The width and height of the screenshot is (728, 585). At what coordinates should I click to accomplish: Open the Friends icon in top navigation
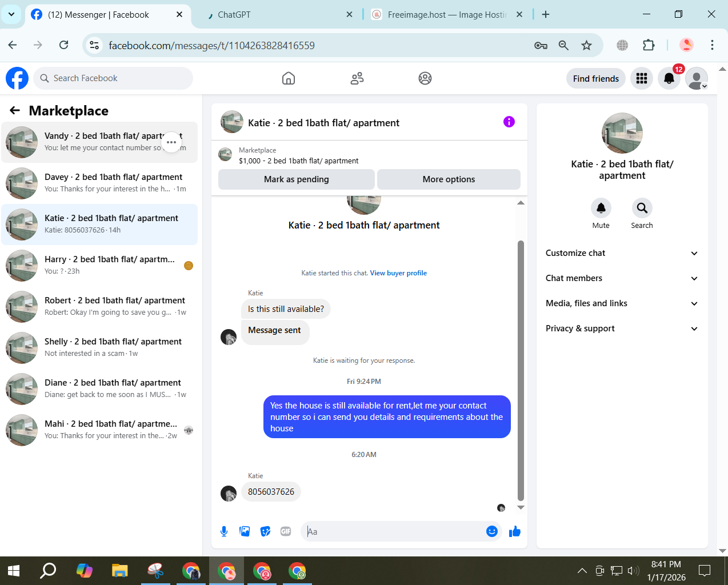point(357,78)
